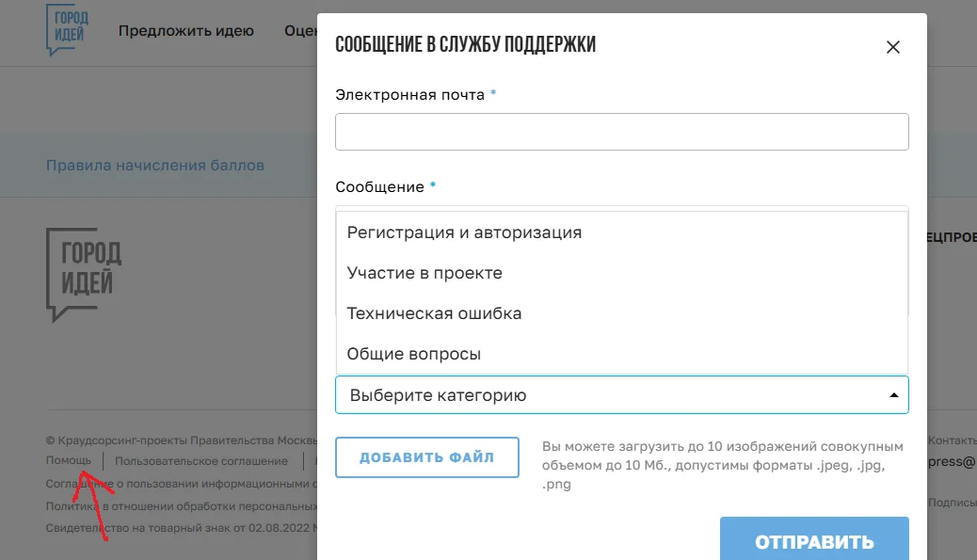
Task: Open Предложить идею in top navigation
Action: point(186,30)
